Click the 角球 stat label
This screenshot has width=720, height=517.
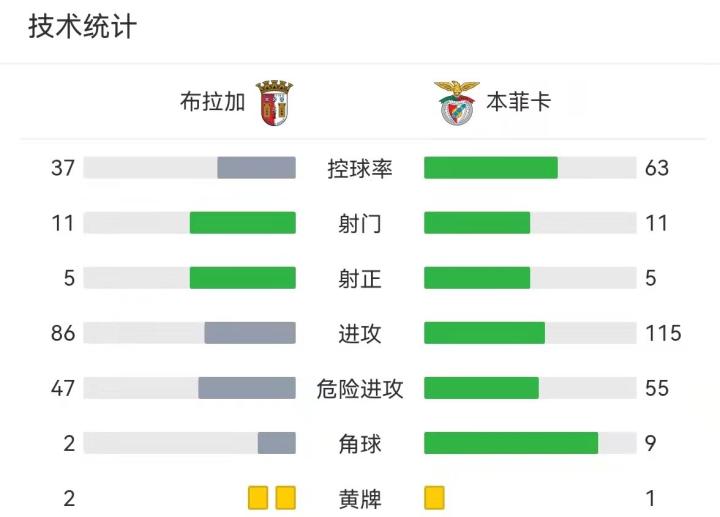360,443
